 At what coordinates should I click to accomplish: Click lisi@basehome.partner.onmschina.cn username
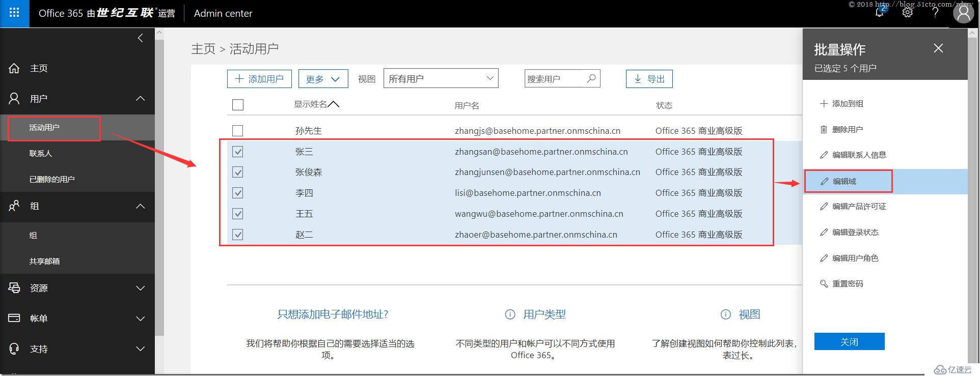pyautogui.click(x=528, y=193)
